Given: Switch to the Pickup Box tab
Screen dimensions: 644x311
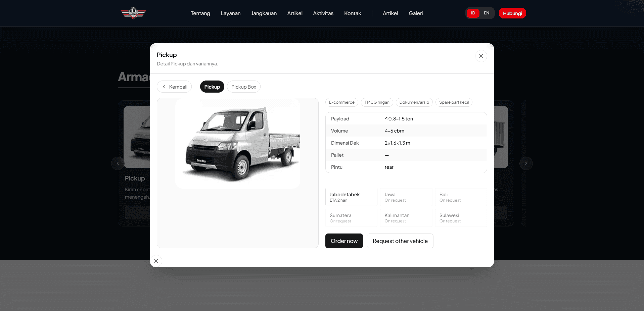Looking at the screenshot, I should [243, 87].
